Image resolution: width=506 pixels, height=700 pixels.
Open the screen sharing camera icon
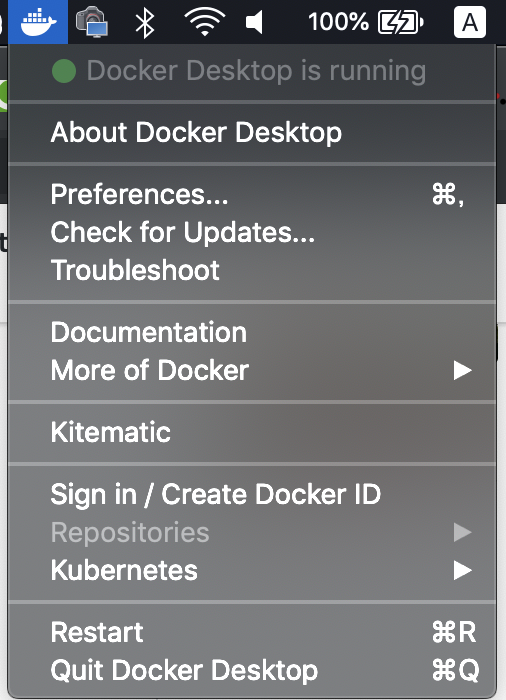click(92, 22)
